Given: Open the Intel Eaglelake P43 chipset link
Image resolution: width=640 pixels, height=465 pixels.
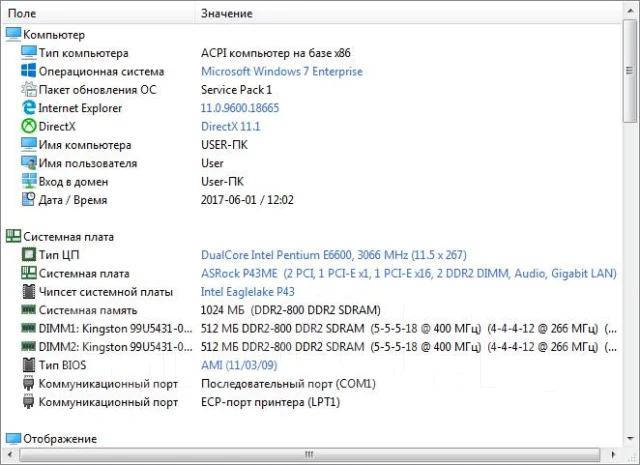Looking at the screenshot, I should coord(247,292).
